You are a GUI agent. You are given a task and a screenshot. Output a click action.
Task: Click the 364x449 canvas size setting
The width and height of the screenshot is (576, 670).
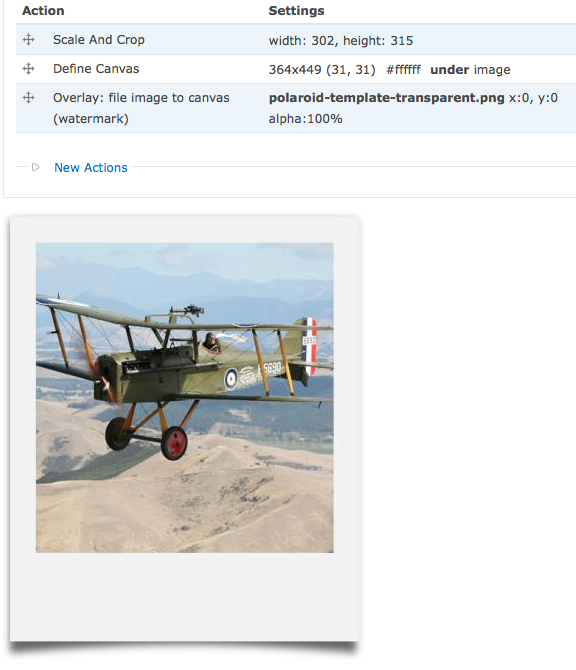point(295,70)
